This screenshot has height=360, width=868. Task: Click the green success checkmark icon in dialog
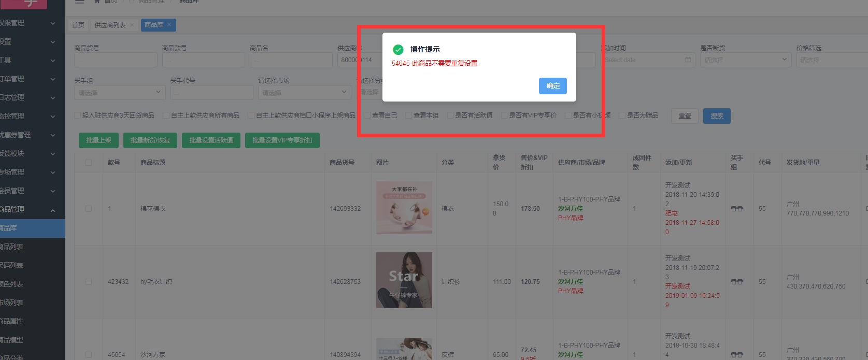(398, 50)
